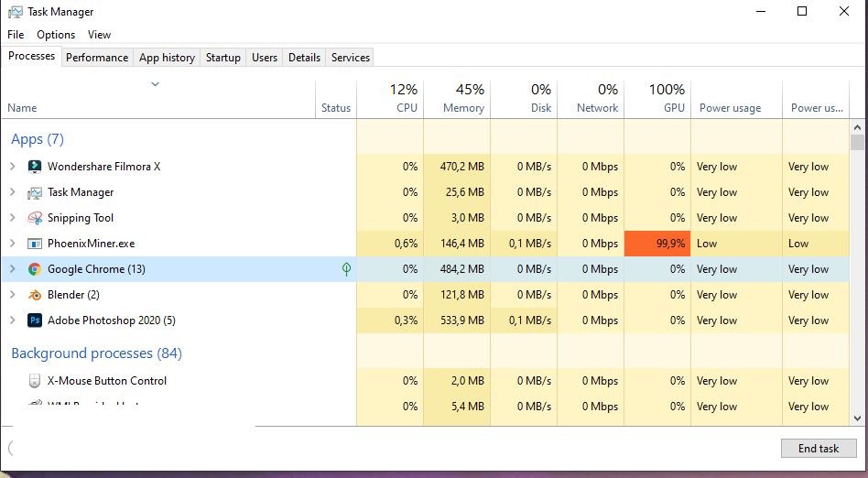Click the Blender process icon
The image size is (868, 478).
click(x=34, y=295)
